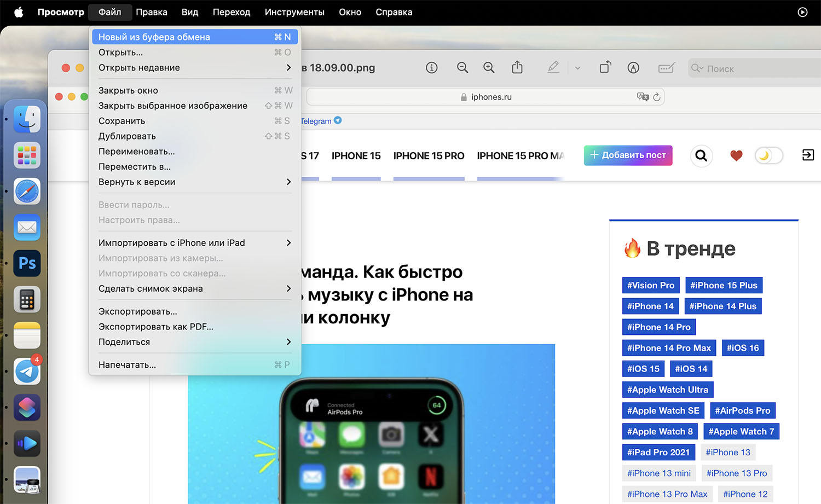This screenshot has width=821, height=504.
Task: Click the Preview app icon in Dock
Action: [27, 480]
